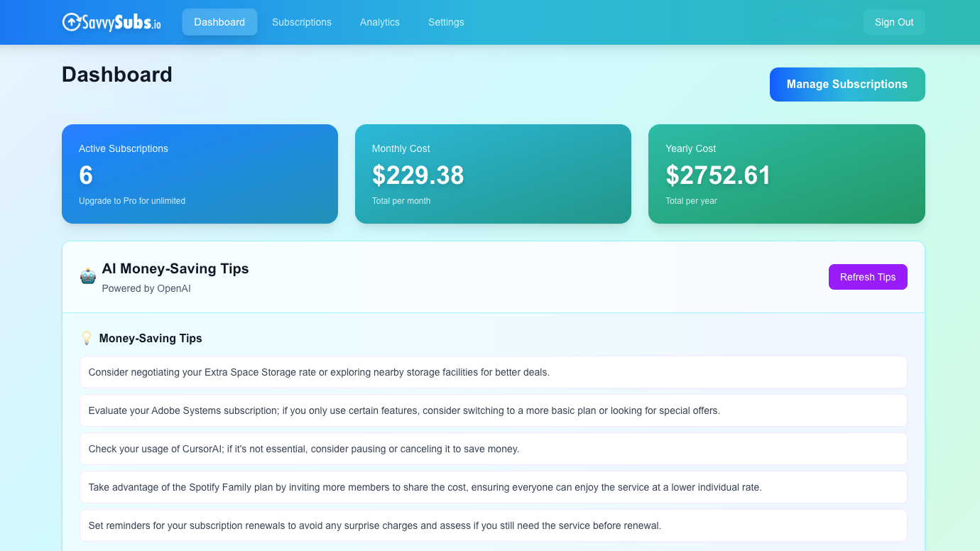Click the Powered by OpenAI label
The height and width of the screenshot is (551, 980).
(x=146, y=288)
